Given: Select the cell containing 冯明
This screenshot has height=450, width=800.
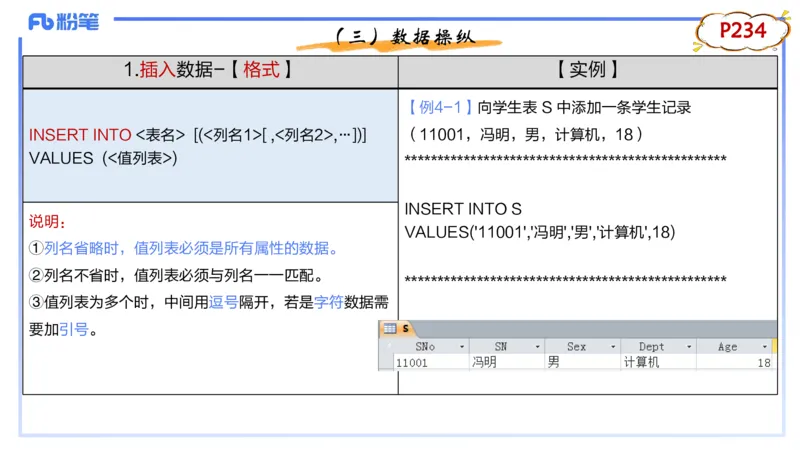Looking at the screenshot, I should pyautogui.click(x=507, y=362).
